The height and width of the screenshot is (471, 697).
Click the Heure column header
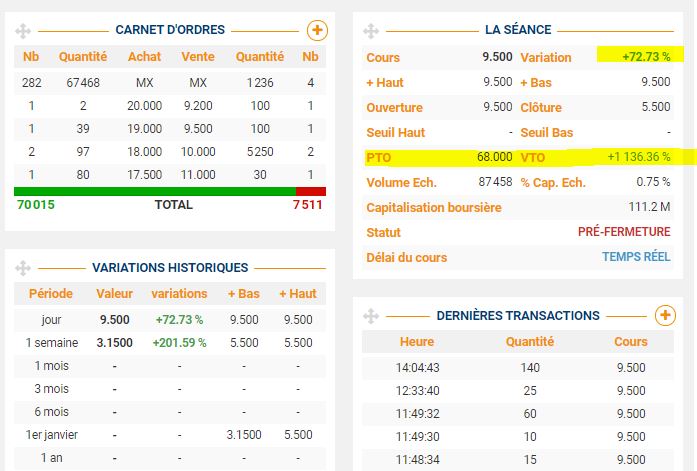[x=417, y=342]
